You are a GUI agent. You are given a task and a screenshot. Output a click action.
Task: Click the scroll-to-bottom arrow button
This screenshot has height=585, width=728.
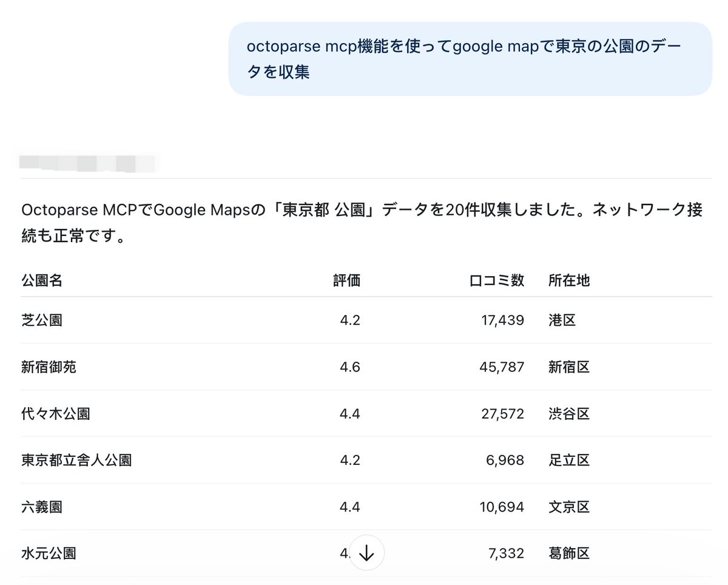pos(367,553)
